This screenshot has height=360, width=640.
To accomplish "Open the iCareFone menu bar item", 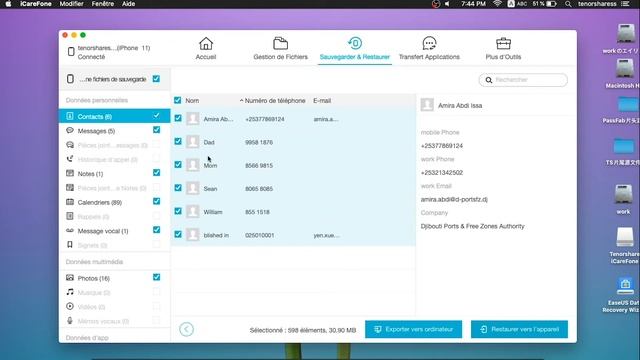I will [36, 4].
